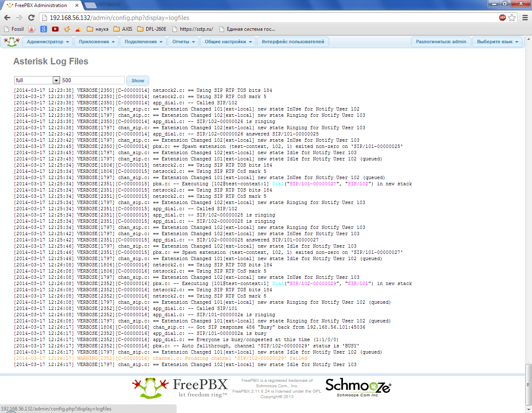The width and height of the screenshot is (532, 413).
Task: Click Разлогиниться: admin to log out
Action: 441,42
